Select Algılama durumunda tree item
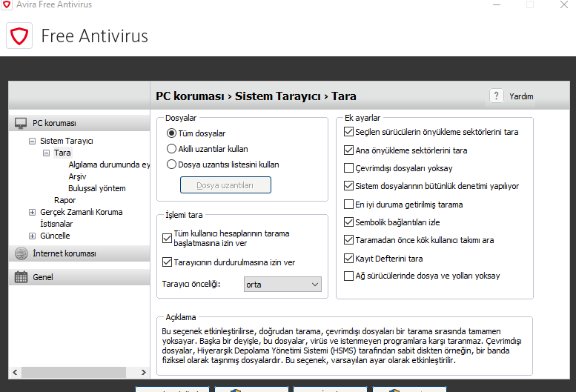 (109, 165)
